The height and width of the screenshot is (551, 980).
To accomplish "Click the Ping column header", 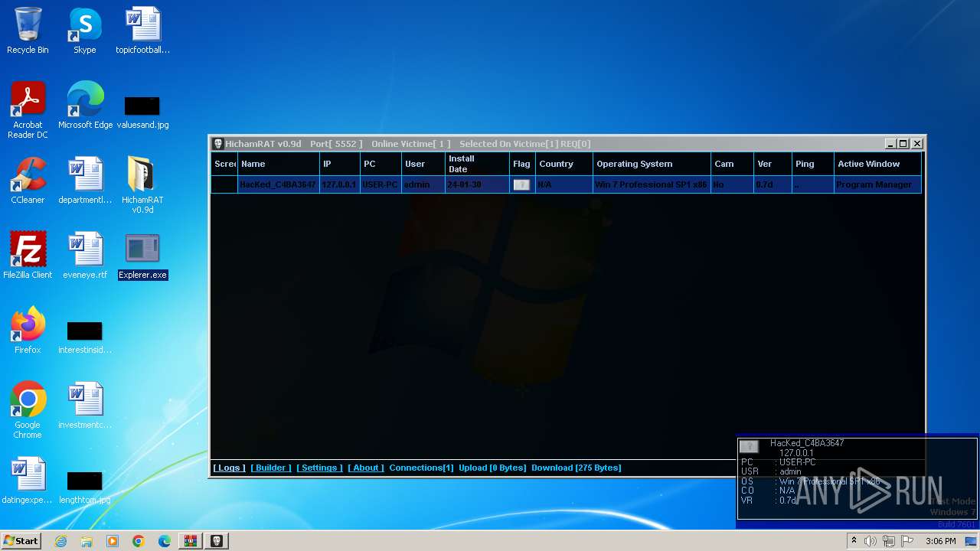I will click(813, 164).
